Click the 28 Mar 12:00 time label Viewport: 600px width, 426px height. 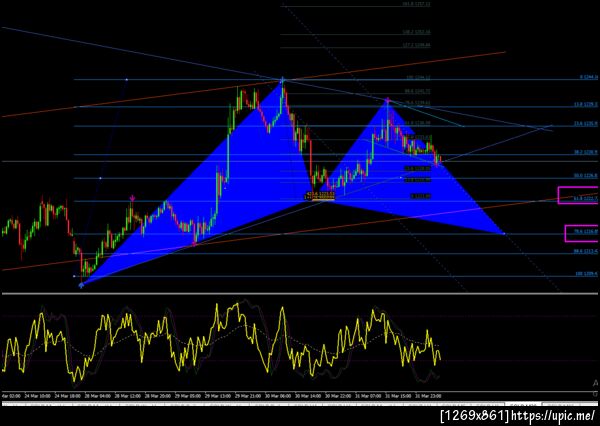128,396
